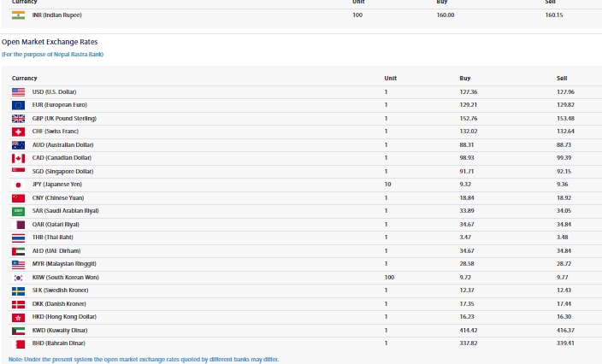Click the Currency column header in open market table
This screenshot has height=364, width=602.
(25, 78)
